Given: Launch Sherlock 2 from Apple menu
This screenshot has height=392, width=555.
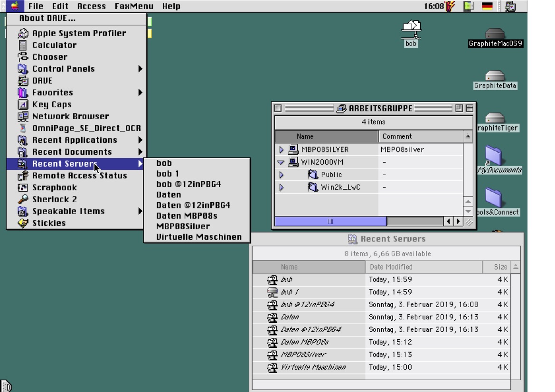Looking at the screenshot, I should click(76, 199).
